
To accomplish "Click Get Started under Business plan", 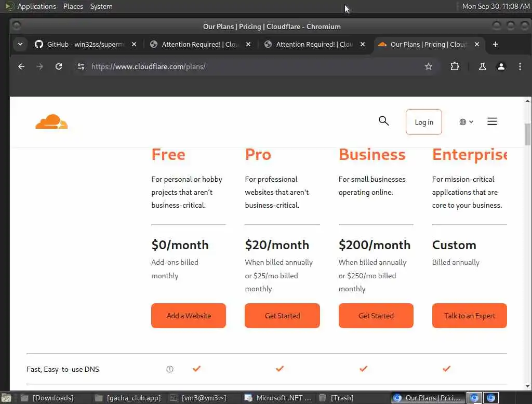I will pos(376,316).
